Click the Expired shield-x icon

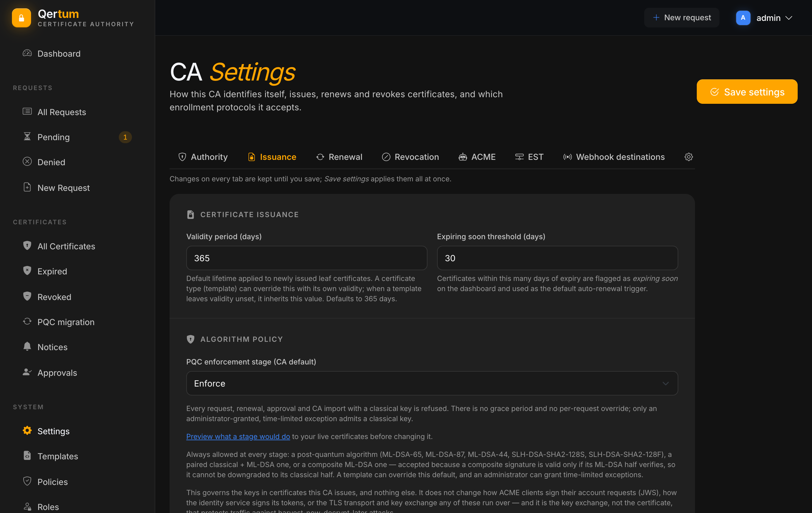tap(27, 271)
